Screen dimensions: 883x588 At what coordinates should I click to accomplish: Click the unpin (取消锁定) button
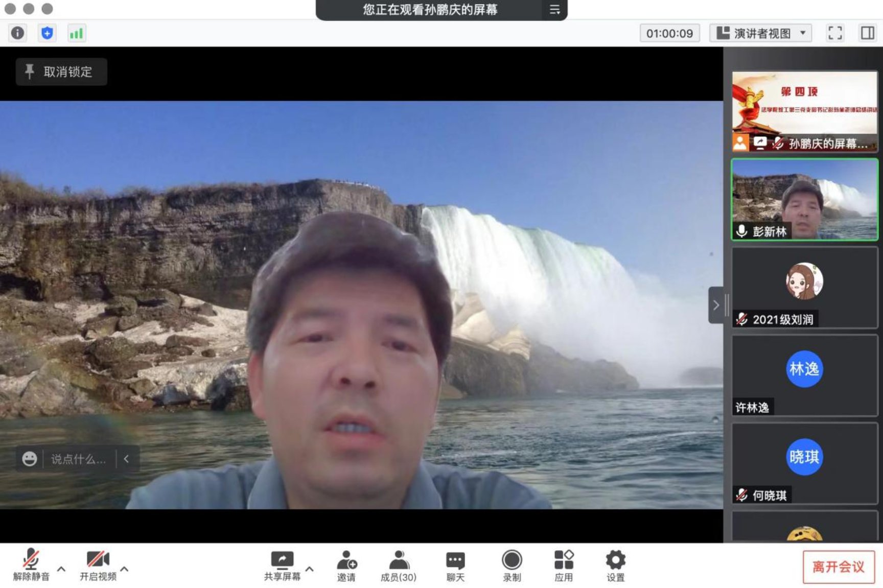click(x=61, y=72)
